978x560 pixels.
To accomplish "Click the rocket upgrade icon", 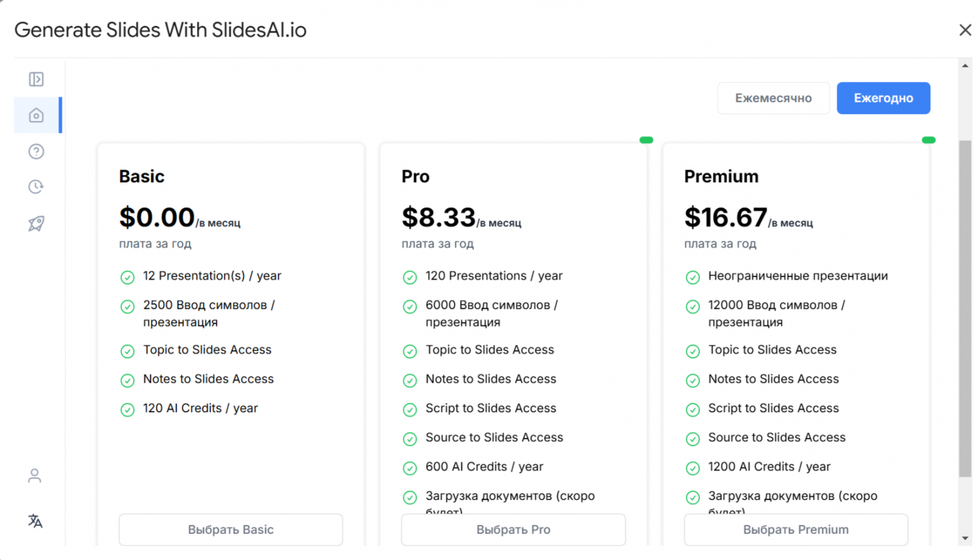I will pyautogui.click(x=36, y=224).
